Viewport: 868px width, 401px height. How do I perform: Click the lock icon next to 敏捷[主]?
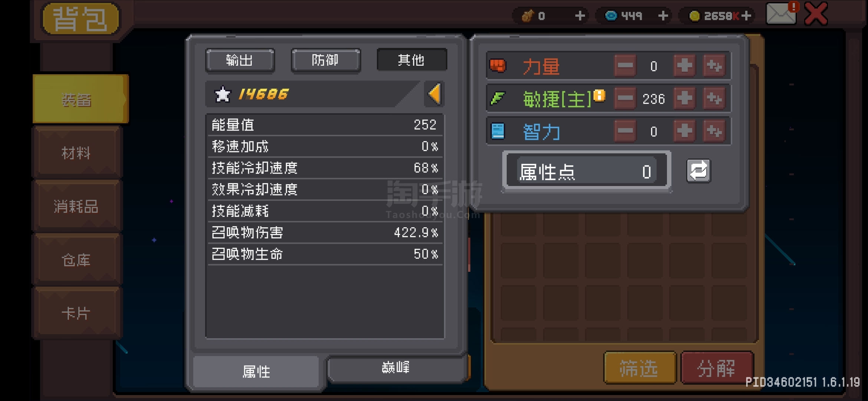[599, 95]
